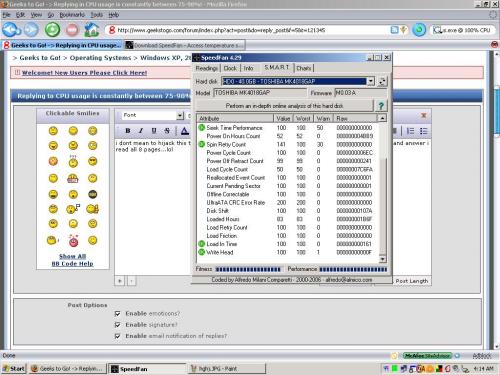Open the Home page icon
Image resolution: width=500 pixels, height=375 pixels.
pyautogui.click(x=91, y=30)
